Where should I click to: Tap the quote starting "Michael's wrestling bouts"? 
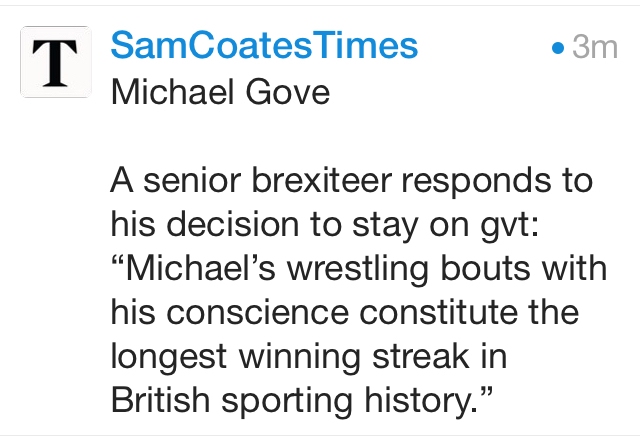(359, 268)
